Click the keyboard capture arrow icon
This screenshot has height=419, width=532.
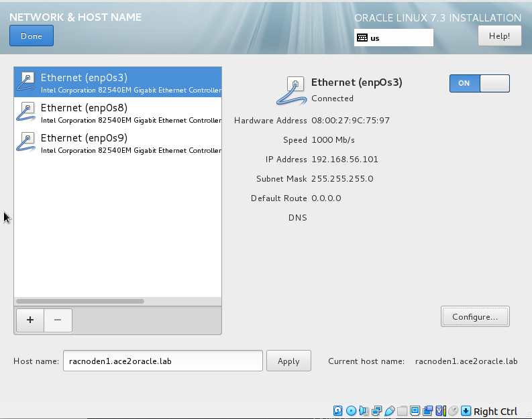(466, 411)
